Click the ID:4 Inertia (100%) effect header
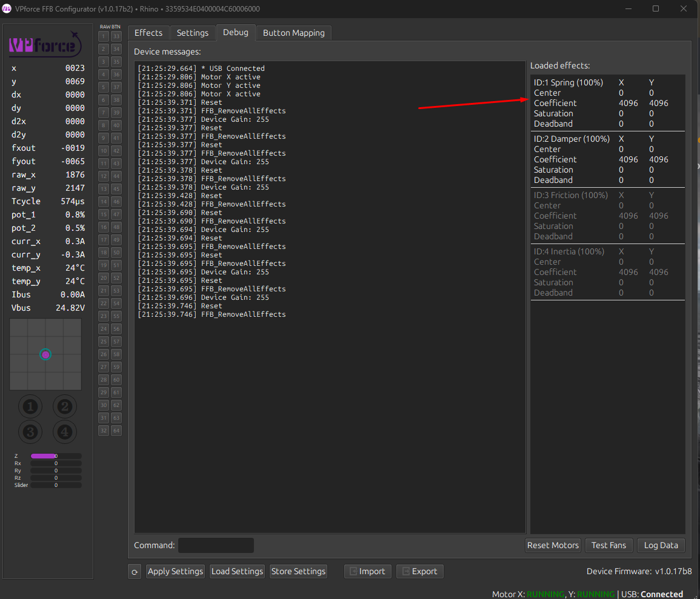The image size is (700, 599). [568, 251]
